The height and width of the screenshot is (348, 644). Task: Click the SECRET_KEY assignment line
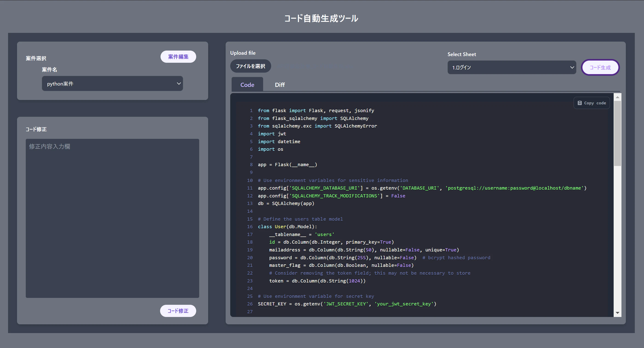point(347,304)
